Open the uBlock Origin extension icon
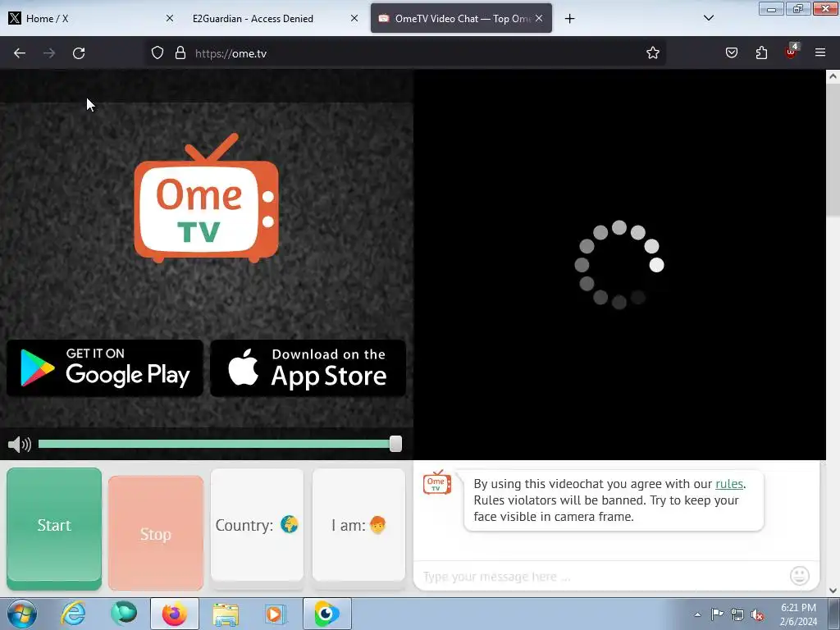Viewport: 840px width, 630px height. [792, 51]
